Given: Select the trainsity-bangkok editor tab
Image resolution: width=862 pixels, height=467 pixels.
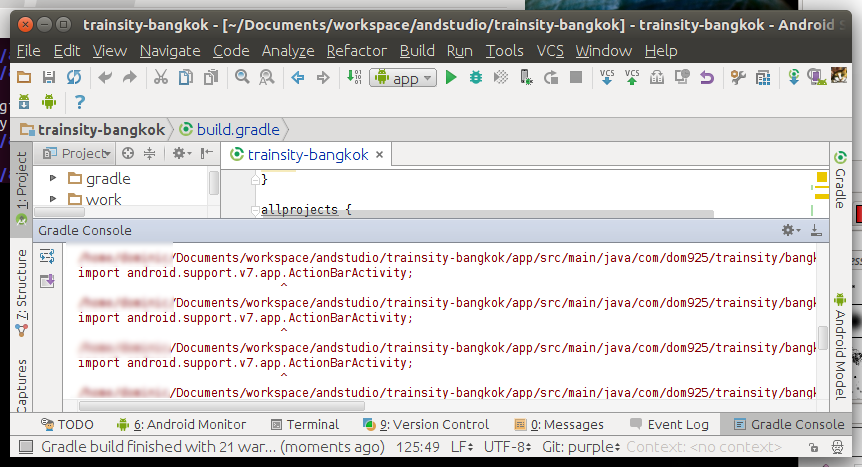Looking at the screenshot, I should click(306, 155).
